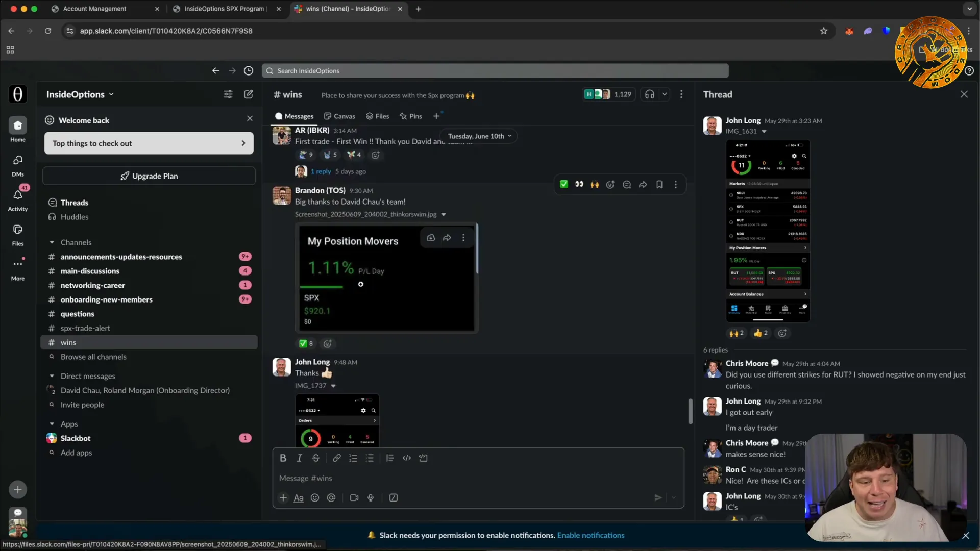The width and height of the screenshot is (980, 551).
Task: Open the channel more actions menu
Action: point(681,94)
